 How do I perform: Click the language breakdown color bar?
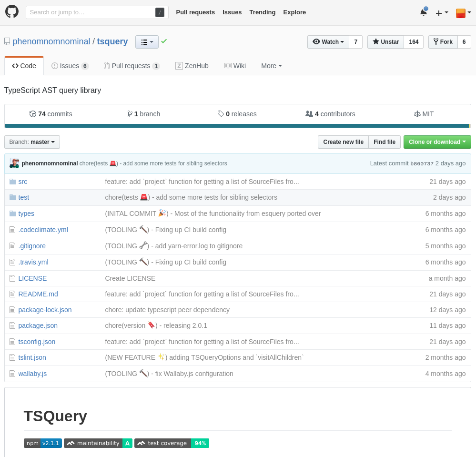(x=238, y=126)
